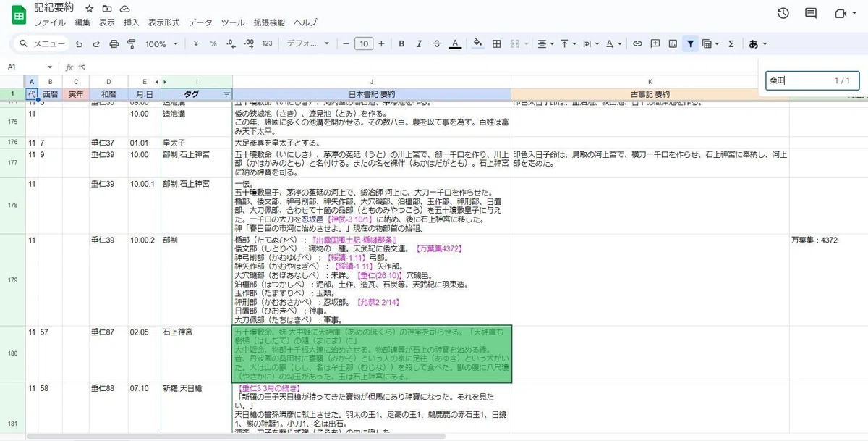This screenshot has width=868, height=441.
Task: Insert a comment
Action: pos(655,44)
